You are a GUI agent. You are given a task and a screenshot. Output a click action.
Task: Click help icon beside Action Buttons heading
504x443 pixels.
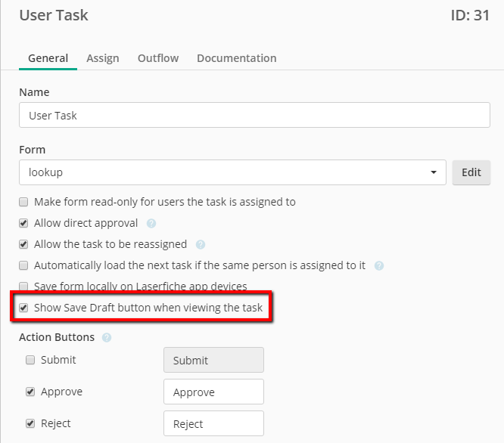point(107,337)
